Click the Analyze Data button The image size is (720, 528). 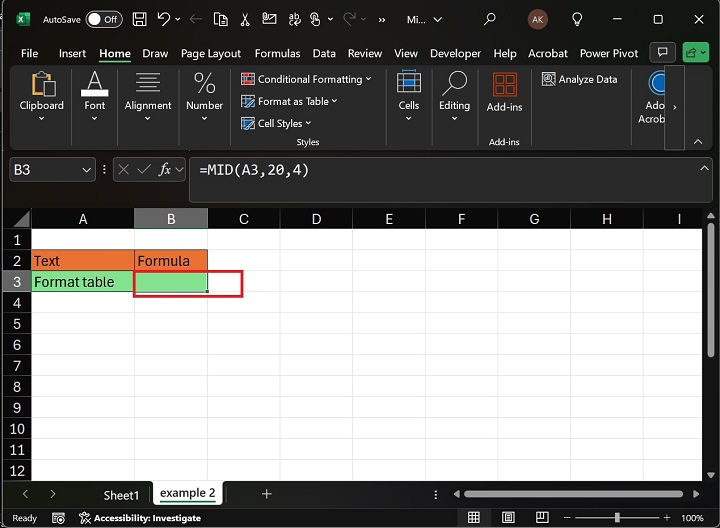tap(580, 79)
